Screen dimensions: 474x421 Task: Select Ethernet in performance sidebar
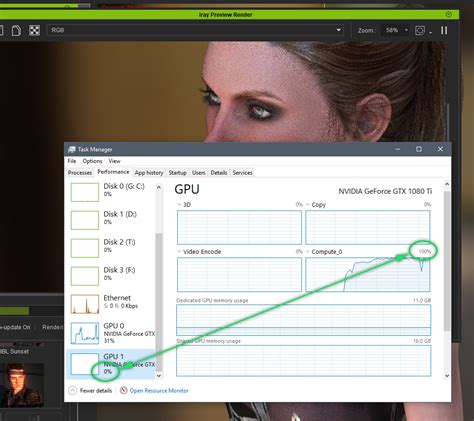(111, 303)
